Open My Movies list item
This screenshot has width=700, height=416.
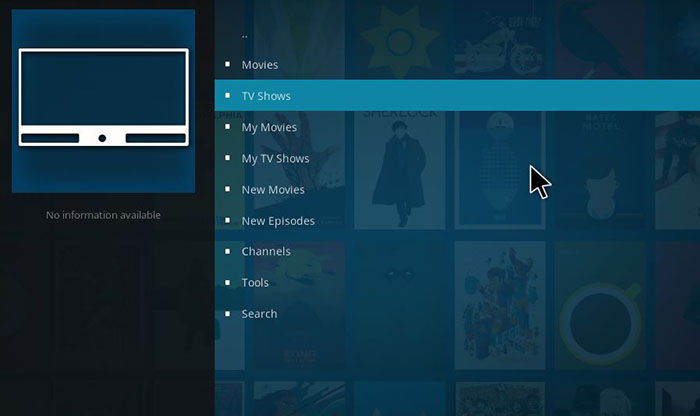point(457,127)
